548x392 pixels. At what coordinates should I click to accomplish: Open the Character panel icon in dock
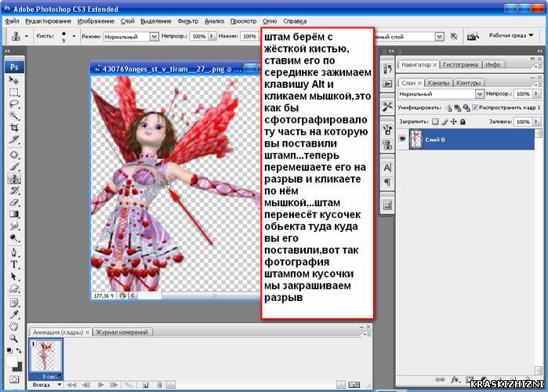(x=387, y=168)
